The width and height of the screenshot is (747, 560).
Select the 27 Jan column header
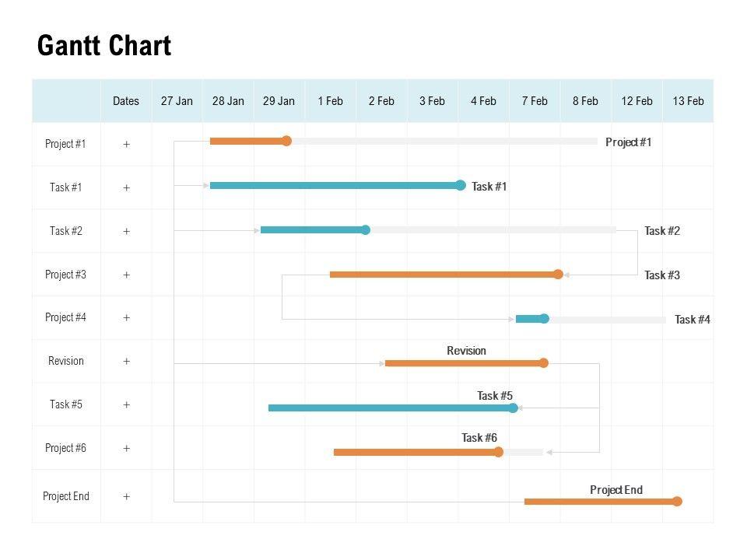tap(177, 101)
